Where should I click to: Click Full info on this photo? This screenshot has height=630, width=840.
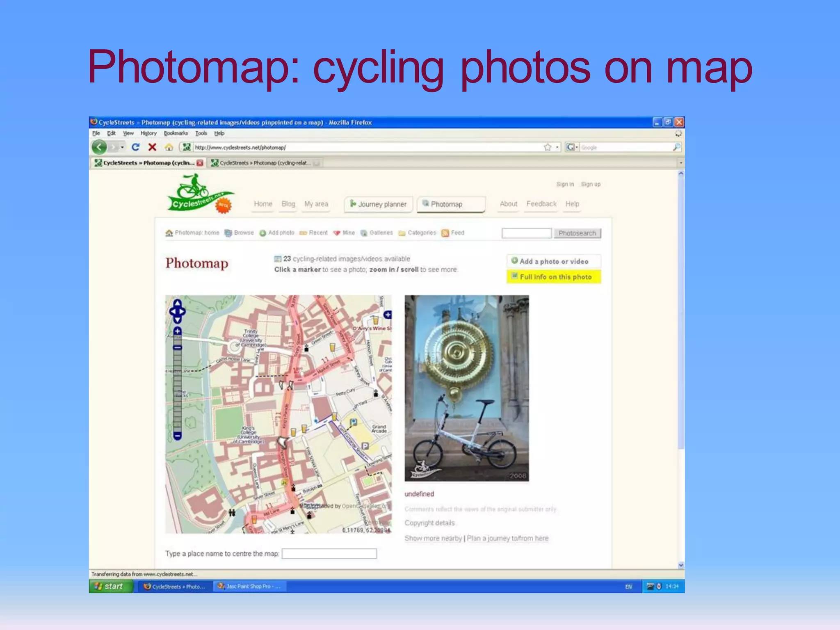coord(554,277)
